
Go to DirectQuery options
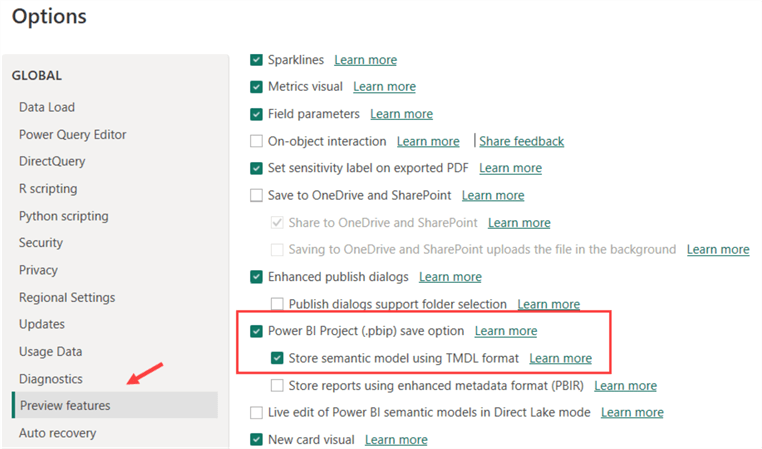[52, 161]
